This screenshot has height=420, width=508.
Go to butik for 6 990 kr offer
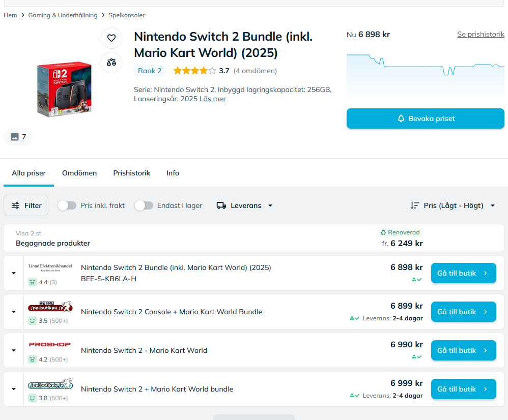click(x=464, y=350)
